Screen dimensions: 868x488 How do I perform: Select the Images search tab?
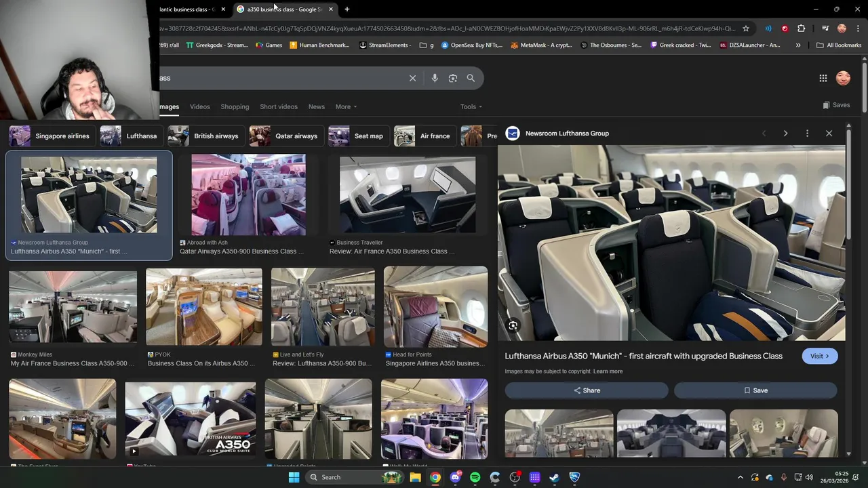(169, 106)
